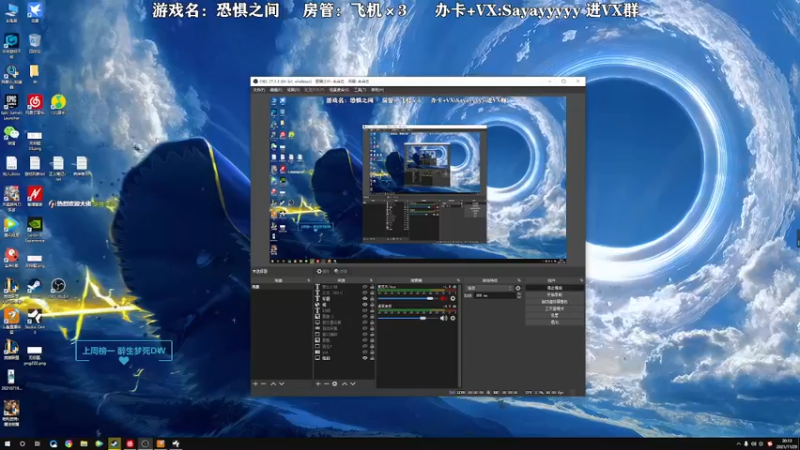This screenshot has width=800, height=450.
Task: Click the Start Virtual Camera button
Action: tap(555, 302)
